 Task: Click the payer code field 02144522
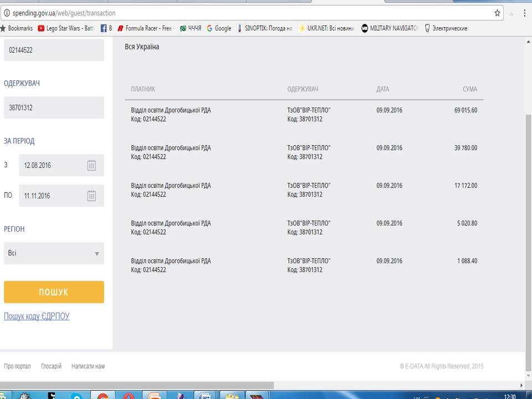[54, 50]
